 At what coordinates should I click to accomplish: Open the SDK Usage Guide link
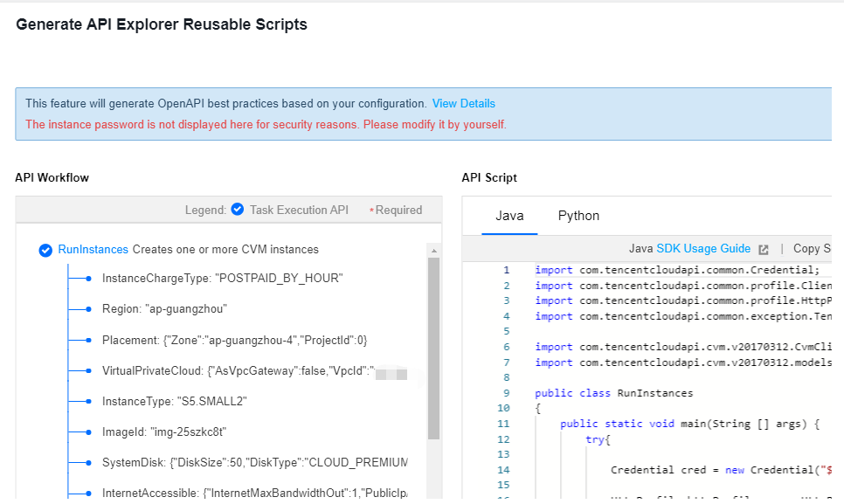pos(703,249)
